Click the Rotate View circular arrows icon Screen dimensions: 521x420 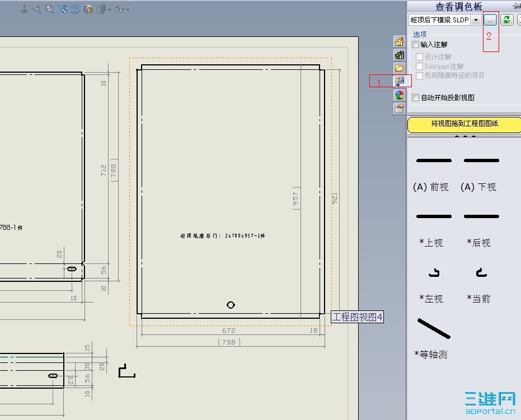pyautogui.click(x=76, y=9)
